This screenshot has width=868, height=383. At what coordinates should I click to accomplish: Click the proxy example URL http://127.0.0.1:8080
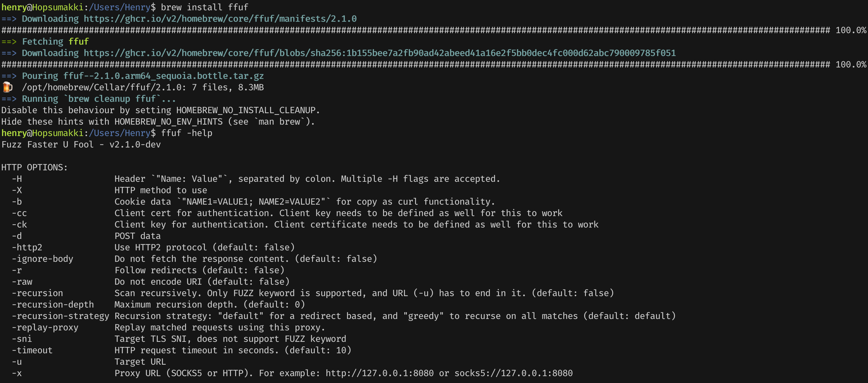379,373
